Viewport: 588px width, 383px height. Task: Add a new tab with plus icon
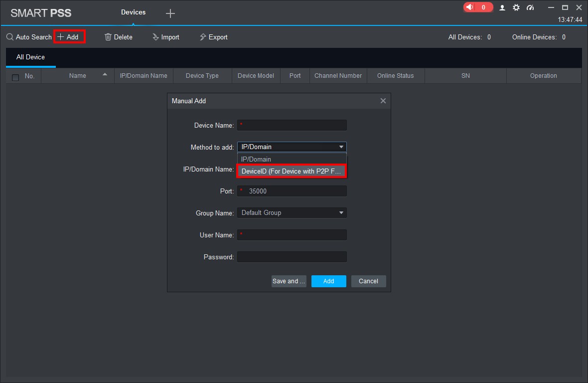click(170, 13)
